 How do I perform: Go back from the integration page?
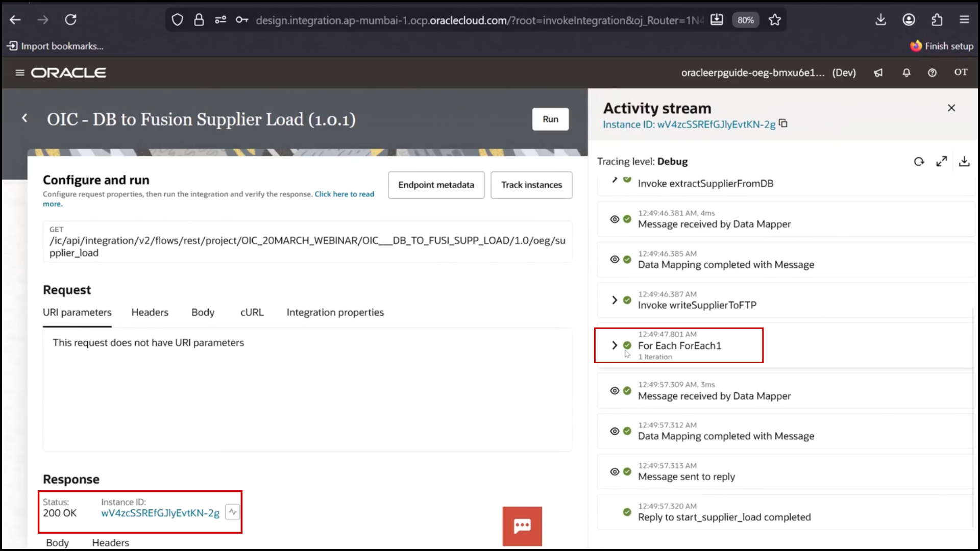pyautogui.click(x=24, y=118)
